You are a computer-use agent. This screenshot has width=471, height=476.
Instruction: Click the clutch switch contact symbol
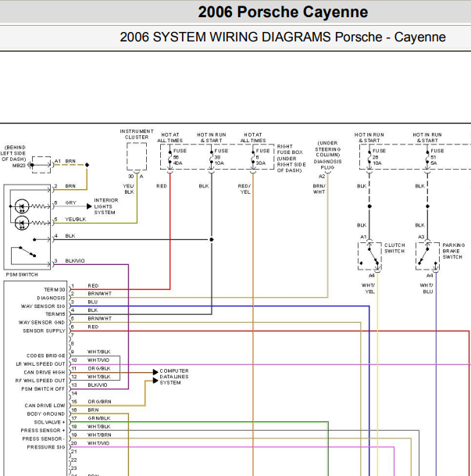pyautogui.click(x=369, y=256)
